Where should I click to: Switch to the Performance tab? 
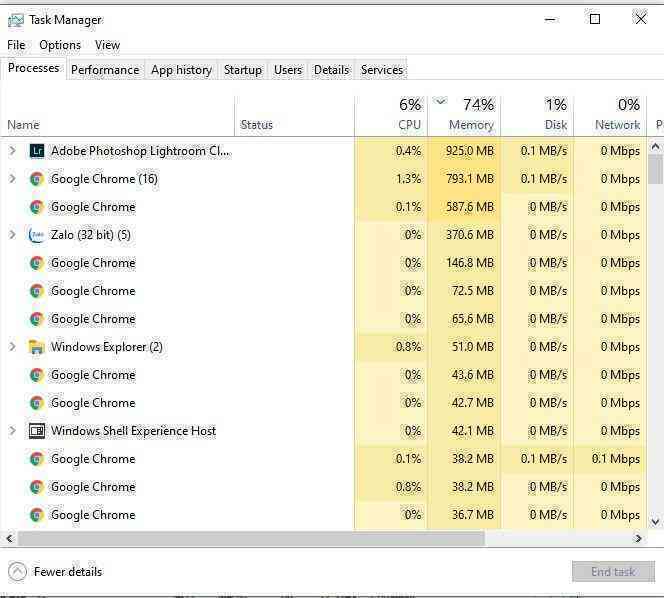click(105, 70)
